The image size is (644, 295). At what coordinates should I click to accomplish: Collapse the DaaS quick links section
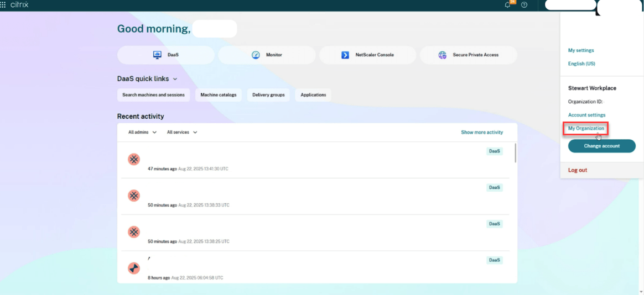coord(175,79)
